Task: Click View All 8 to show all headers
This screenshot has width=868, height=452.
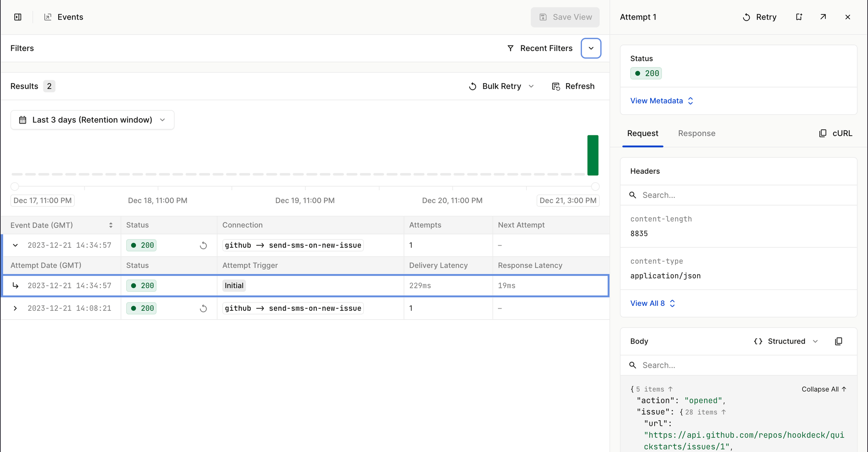Action: tap(647, 303)
